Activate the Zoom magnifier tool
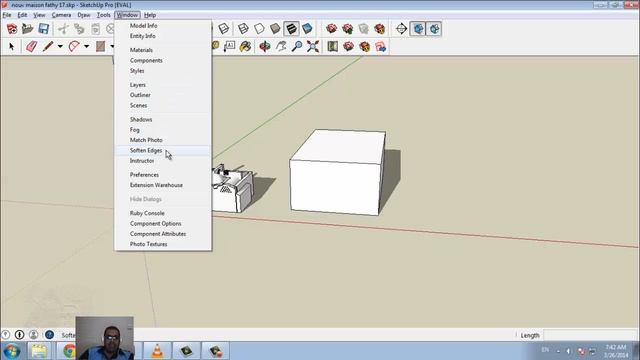Viewport: 640px width, 360px height. (297, 47)
